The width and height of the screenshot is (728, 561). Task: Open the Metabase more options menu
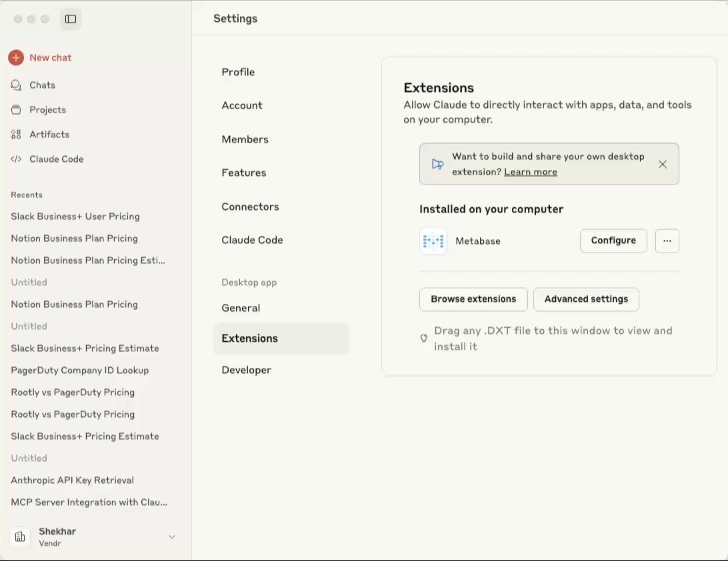[667, 241]
